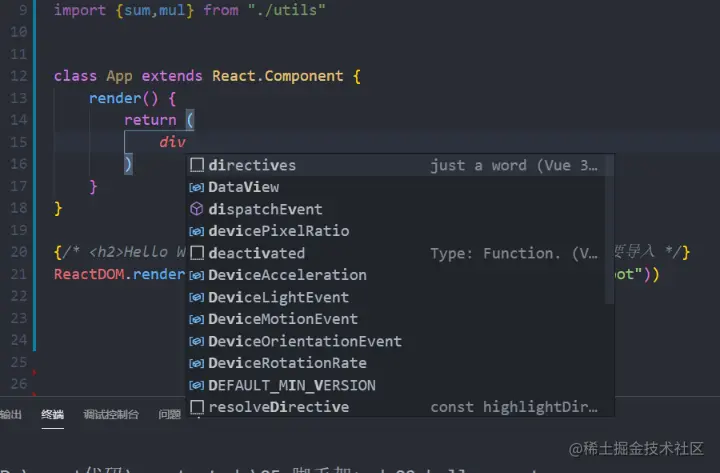This screenshot has width=720, height=473.
Task: Choose 'DataView' from suggestion list
Action: 396,187
